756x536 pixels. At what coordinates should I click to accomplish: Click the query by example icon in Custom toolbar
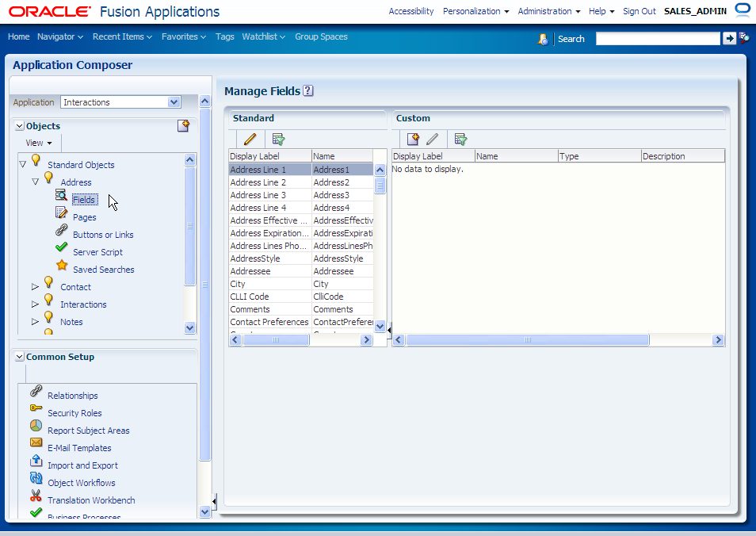pos(460,139)
